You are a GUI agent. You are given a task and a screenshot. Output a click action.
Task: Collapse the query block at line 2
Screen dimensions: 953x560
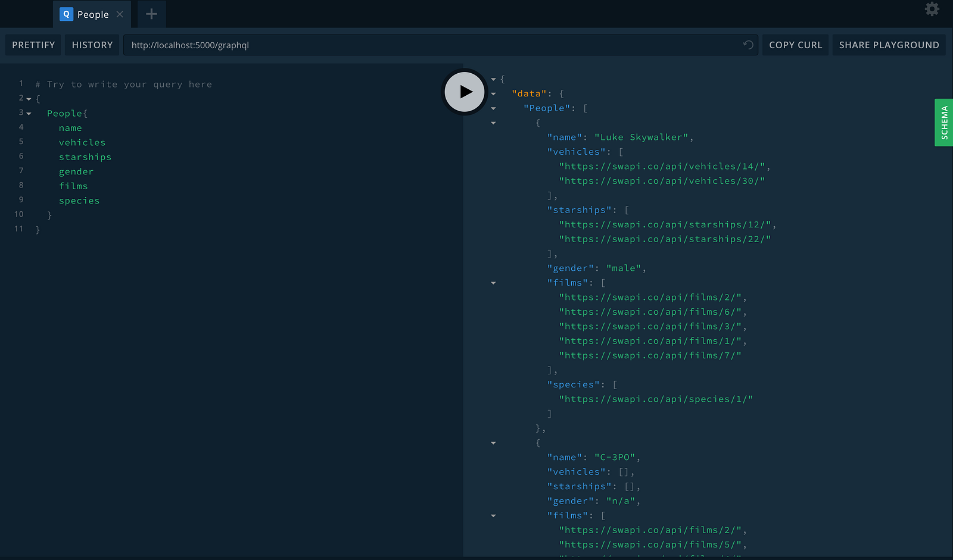29,99
